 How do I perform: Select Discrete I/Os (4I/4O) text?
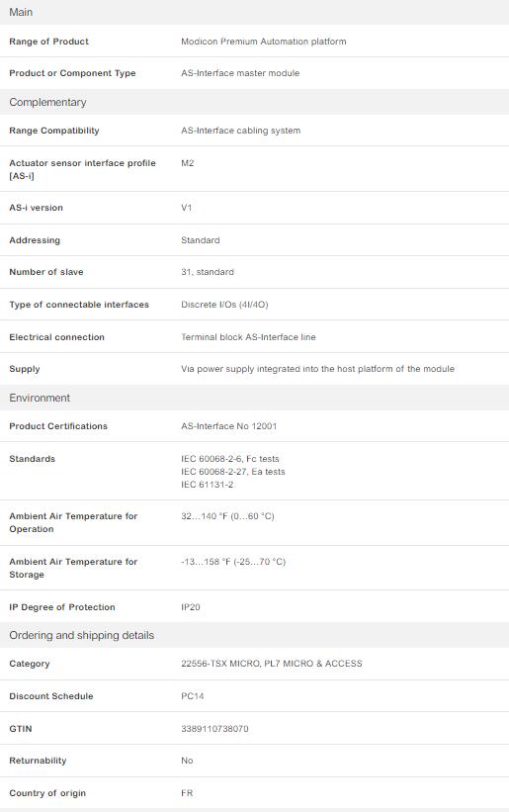coord(224,305)
